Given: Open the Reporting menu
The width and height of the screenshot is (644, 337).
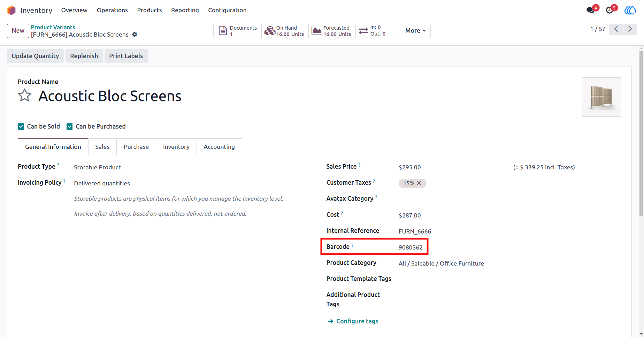Looking at the screenshot, I should 185,10.
